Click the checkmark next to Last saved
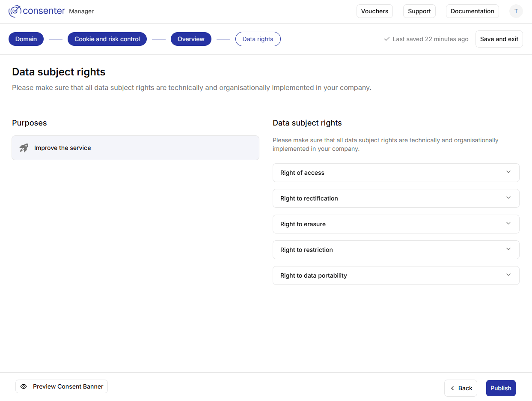 click(386, 39)
